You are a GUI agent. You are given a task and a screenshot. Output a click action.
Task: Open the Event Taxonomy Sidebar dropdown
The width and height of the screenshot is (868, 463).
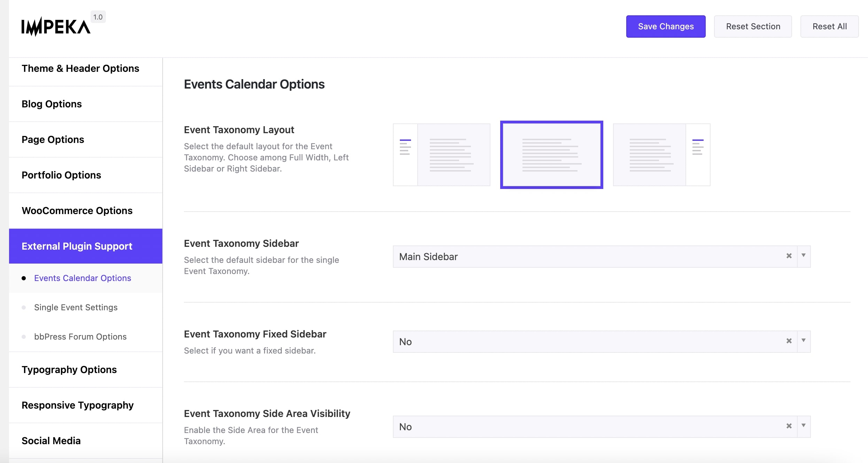804,256
